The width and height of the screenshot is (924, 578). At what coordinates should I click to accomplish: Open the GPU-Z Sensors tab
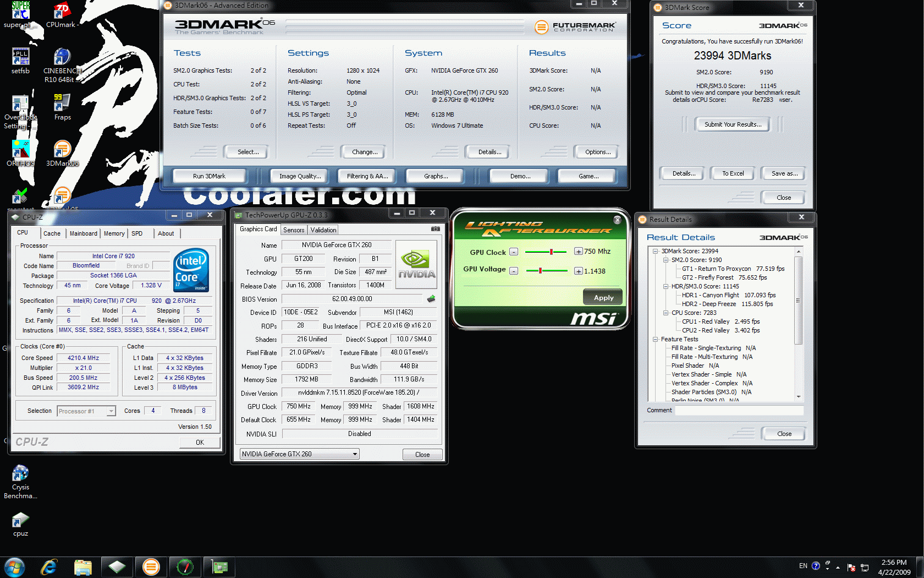pos(294,230)
